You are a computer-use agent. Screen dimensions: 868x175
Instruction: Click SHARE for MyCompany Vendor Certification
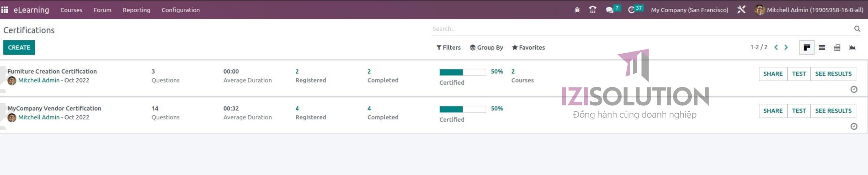coord(773,111)
